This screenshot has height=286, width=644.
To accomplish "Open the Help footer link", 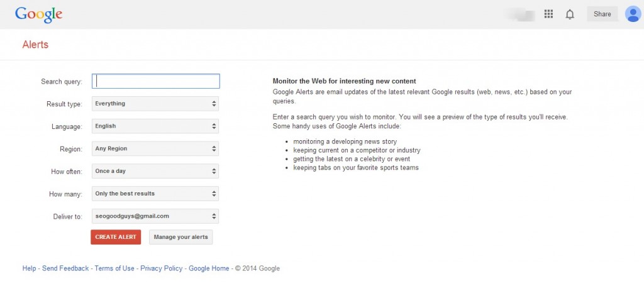I will point(29,268).
